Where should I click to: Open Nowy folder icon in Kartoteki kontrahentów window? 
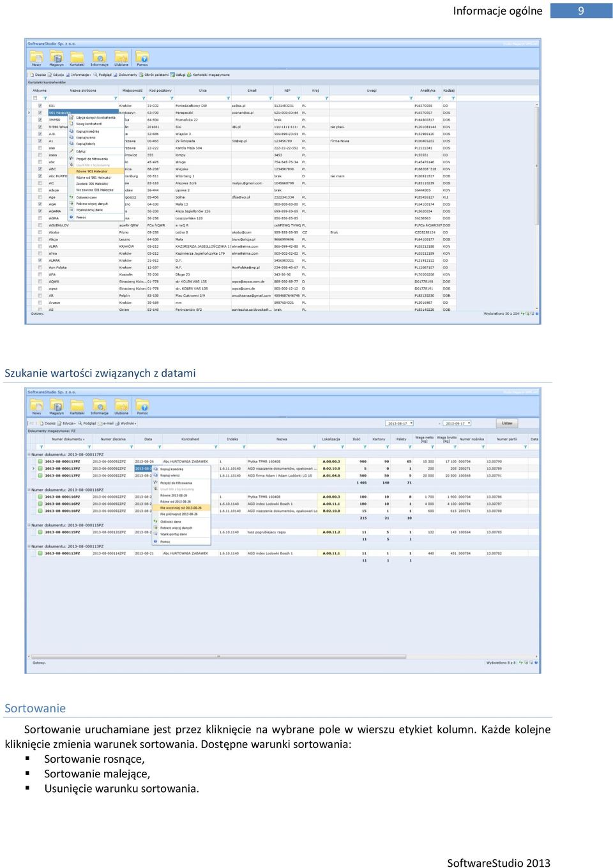(36, 57)
